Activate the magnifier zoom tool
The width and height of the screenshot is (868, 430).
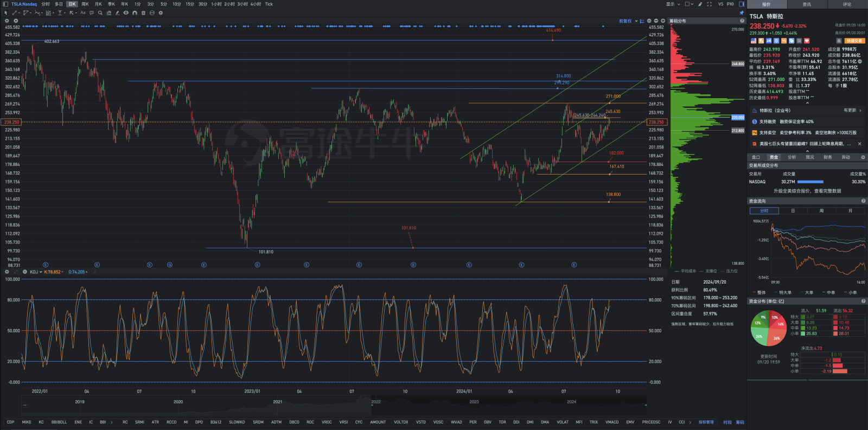(100, 12)
